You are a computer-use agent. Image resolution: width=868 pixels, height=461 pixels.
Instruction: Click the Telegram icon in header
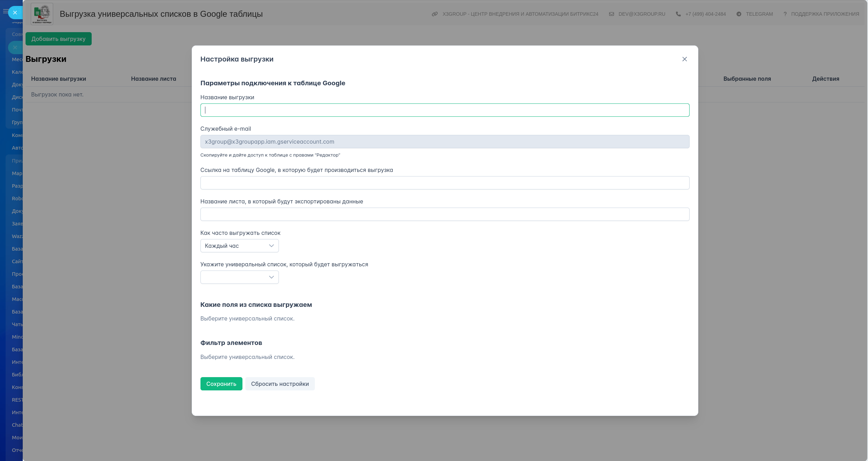(739, 14)
